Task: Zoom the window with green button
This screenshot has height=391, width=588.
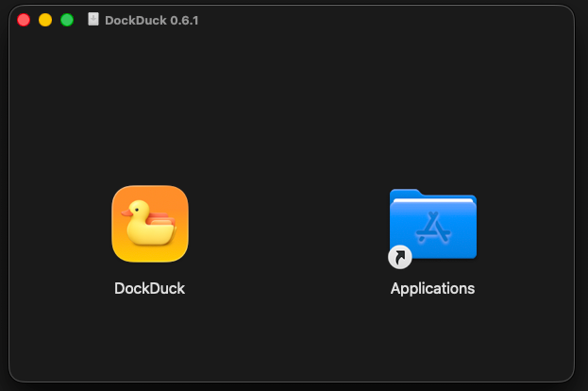Action: tap(67, 20)
